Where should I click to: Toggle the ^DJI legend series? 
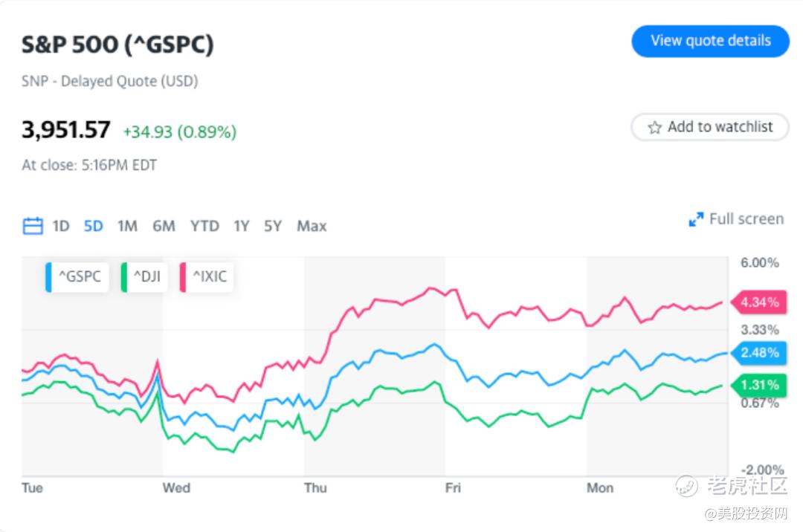(145, 277)
